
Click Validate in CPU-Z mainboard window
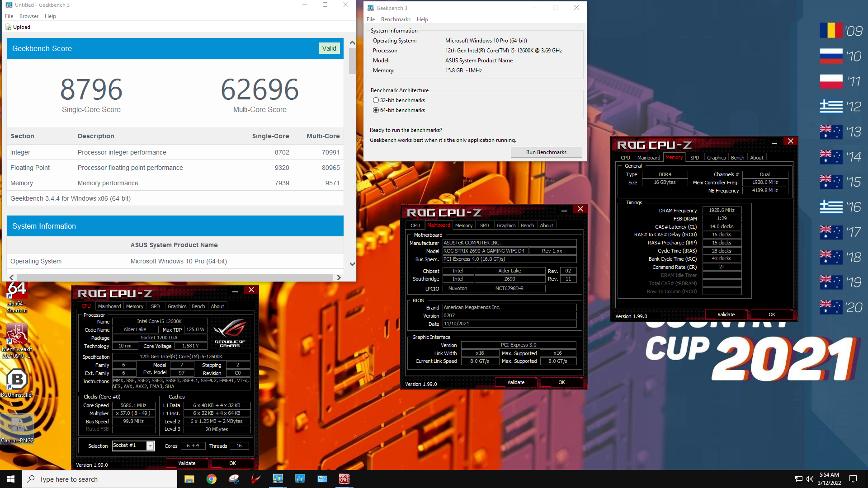pos(516,382)
